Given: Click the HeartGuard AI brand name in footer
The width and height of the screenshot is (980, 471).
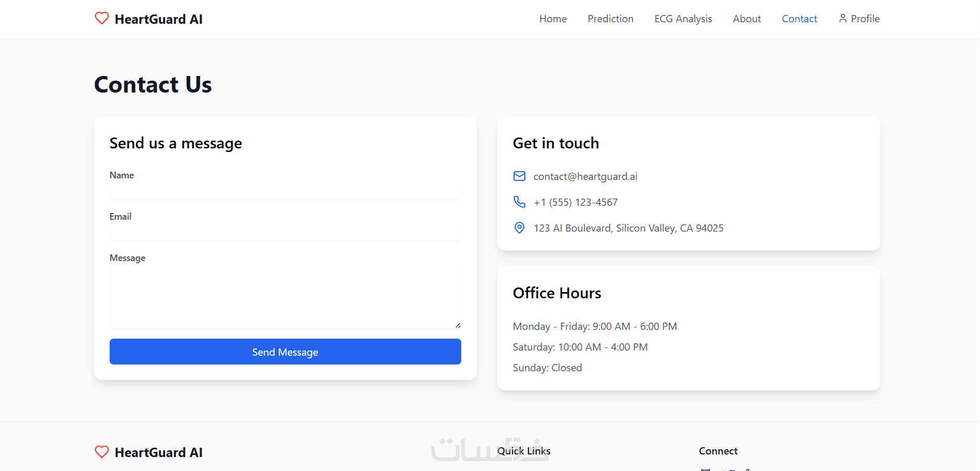Looking at the screenshot, I should (x=158, y=452).
